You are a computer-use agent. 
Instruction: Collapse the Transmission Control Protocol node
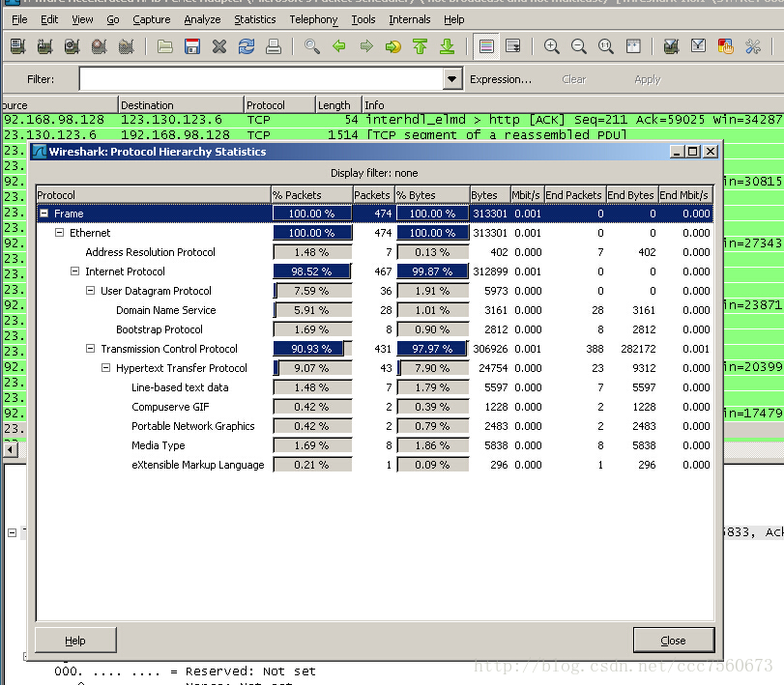[91, 349]
